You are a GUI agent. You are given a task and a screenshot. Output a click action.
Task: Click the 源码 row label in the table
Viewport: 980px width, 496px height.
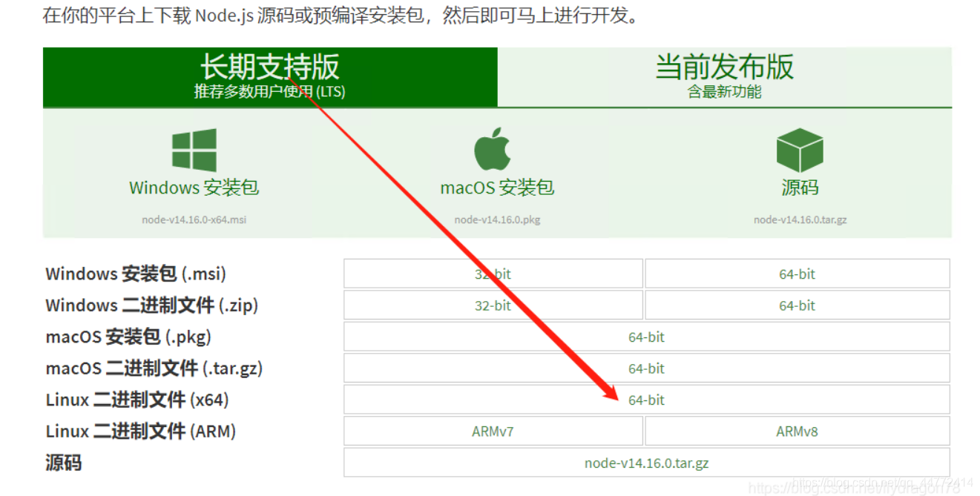click(x=64, y=463)
